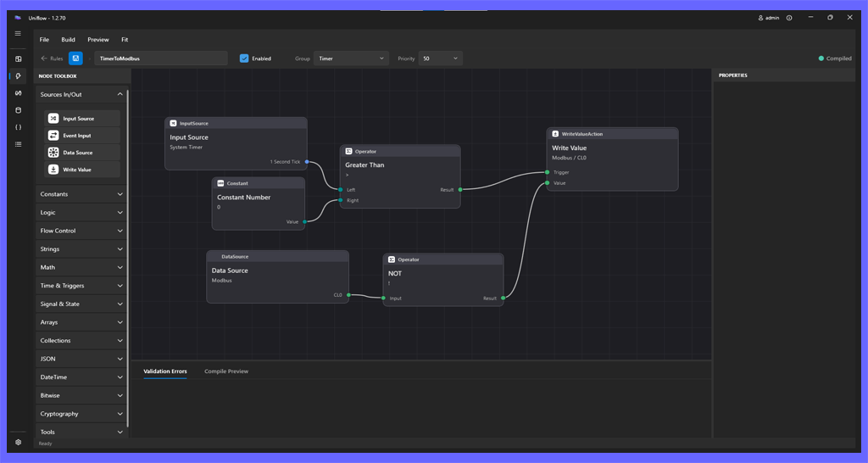868x463 pixels.
Task: Open the hamburger navigation menu
Action: 18,34
